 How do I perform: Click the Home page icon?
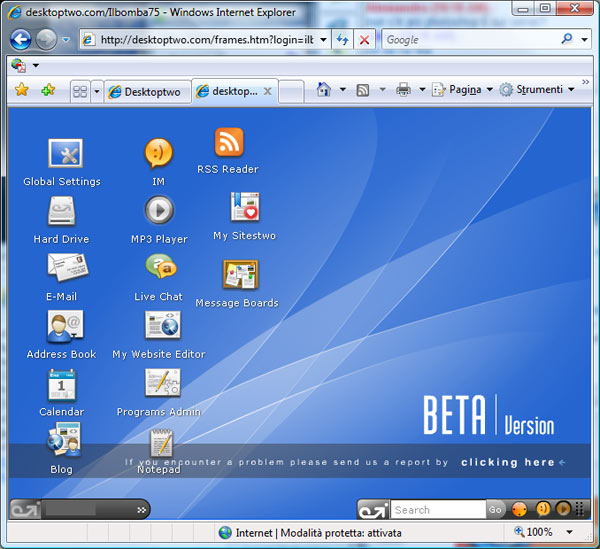tap(323, 90)
